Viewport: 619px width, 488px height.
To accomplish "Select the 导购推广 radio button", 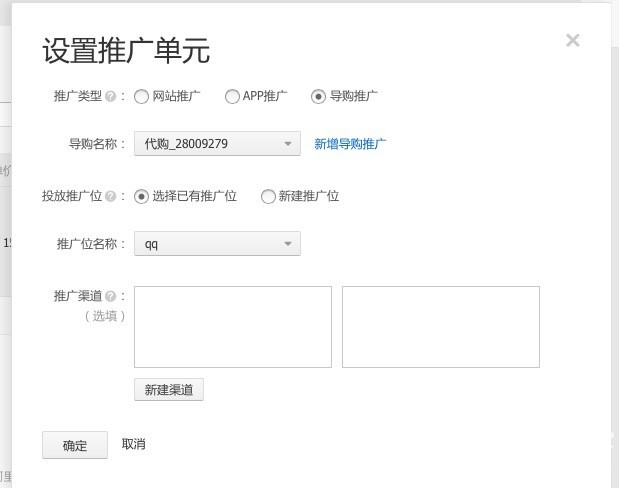I will tap(318, 97).
